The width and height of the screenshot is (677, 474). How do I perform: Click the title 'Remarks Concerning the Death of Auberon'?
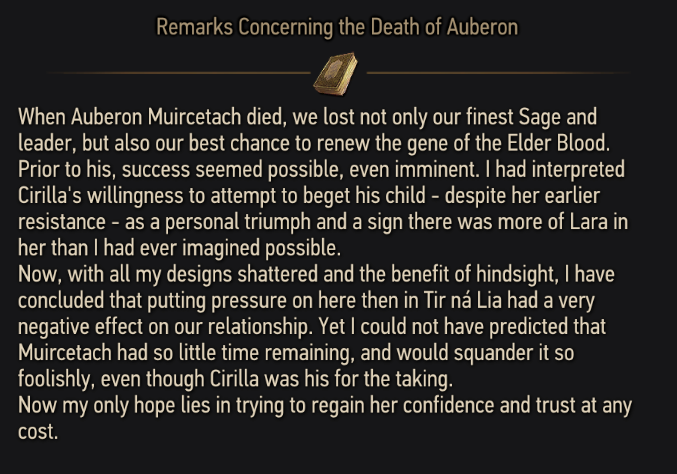pos(337,27)
